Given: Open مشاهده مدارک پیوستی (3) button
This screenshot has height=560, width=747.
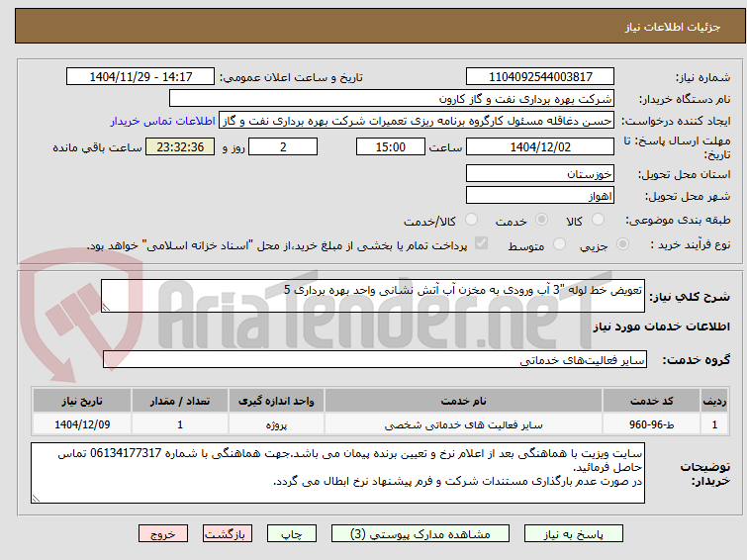Looking at the screenshot, I should 420,534.
